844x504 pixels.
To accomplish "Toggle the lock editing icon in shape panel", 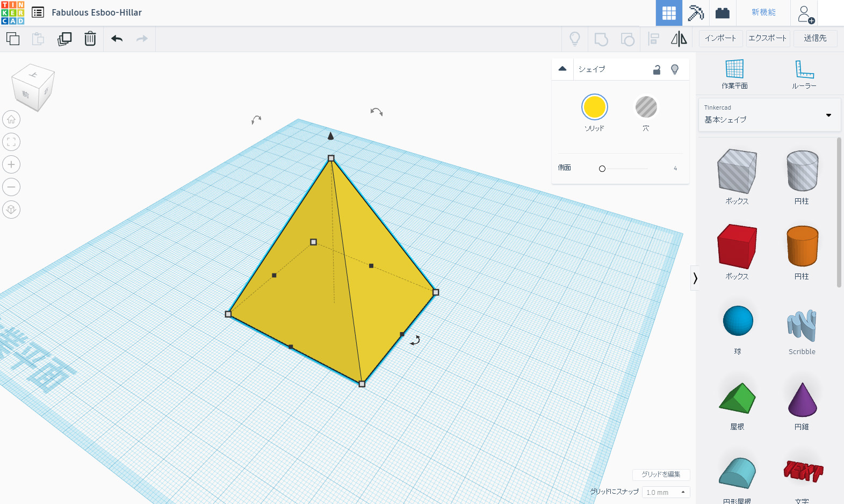I will pyautogui.click(x=657, y=70).
